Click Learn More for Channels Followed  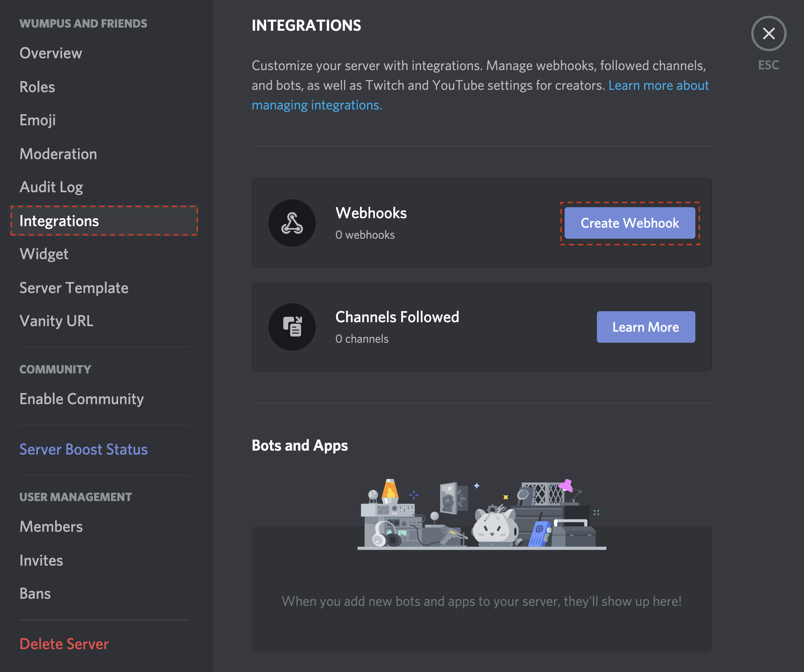click(646, 327)
